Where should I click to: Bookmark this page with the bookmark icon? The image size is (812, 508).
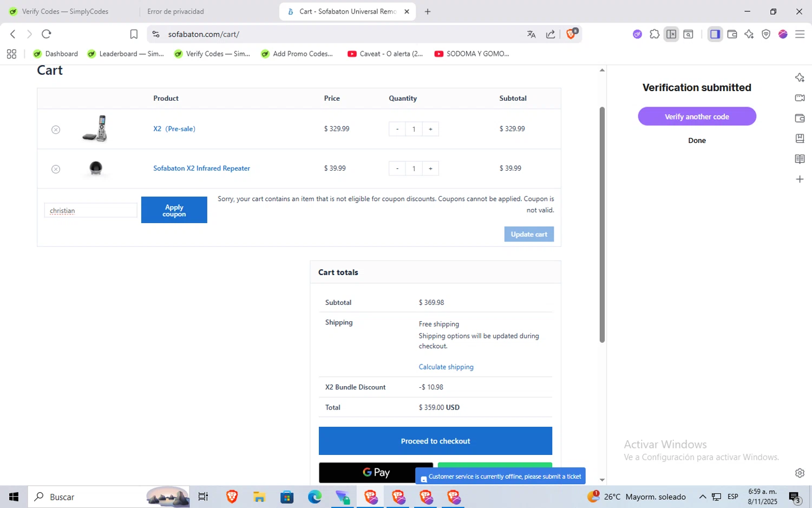[134, 34]
